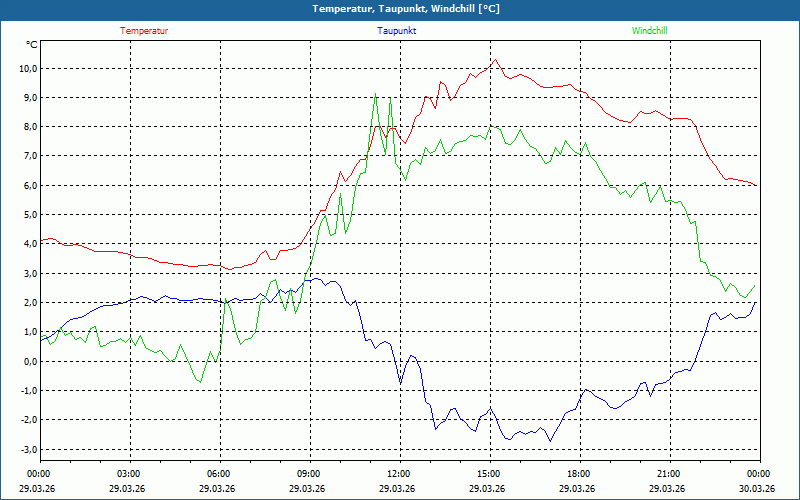The height and width of the screenshot is (500, 800).
Task: Click the 15:00 time axis label
Action: click(490, 474)
